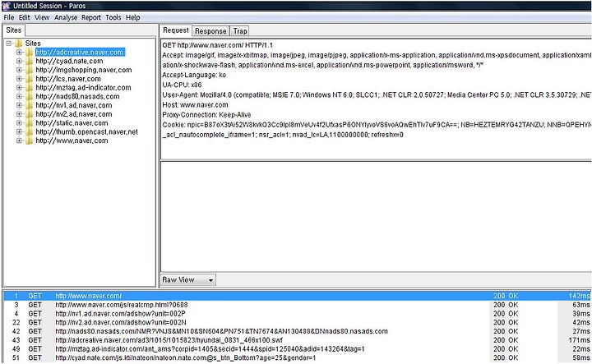Open the Report menu
Image resolution: width=592 pixels, height=364 pixels.
(x=91, y=17)
